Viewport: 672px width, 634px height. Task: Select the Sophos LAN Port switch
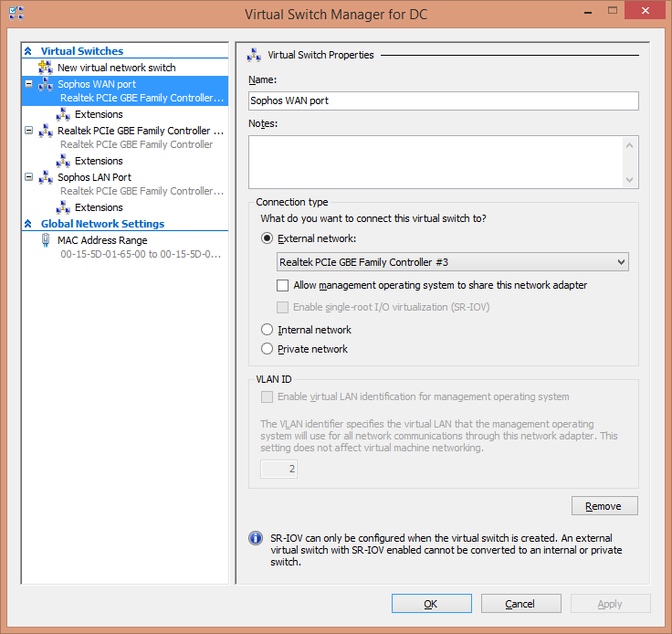[x=94, y=177]
